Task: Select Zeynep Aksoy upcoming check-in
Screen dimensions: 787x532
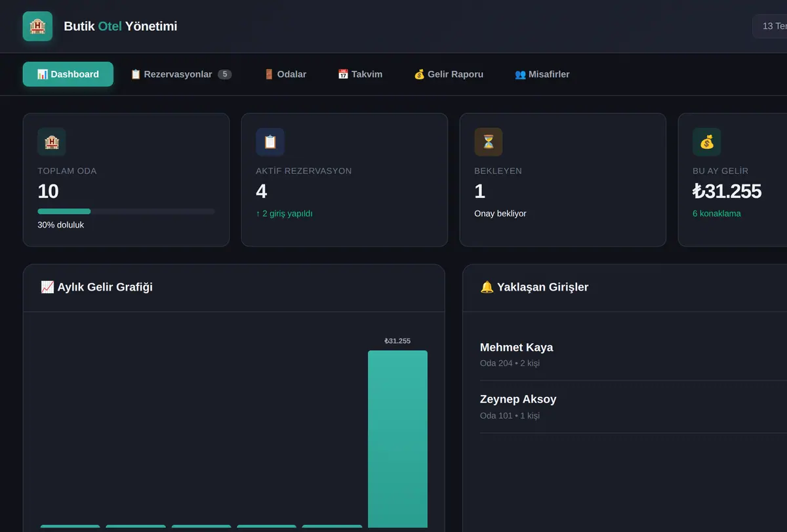Action: click(634, 407)
